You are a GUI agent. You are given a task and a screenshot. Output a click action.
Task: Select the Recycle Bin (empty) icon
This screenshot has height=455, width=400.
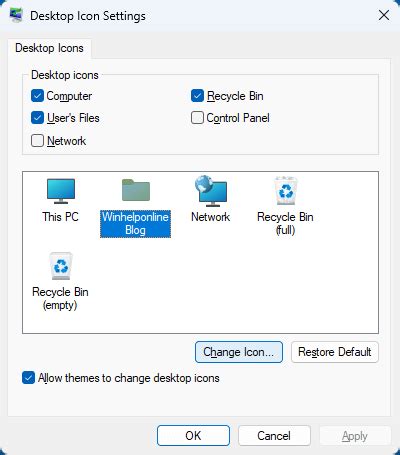(x=61, y=266)
